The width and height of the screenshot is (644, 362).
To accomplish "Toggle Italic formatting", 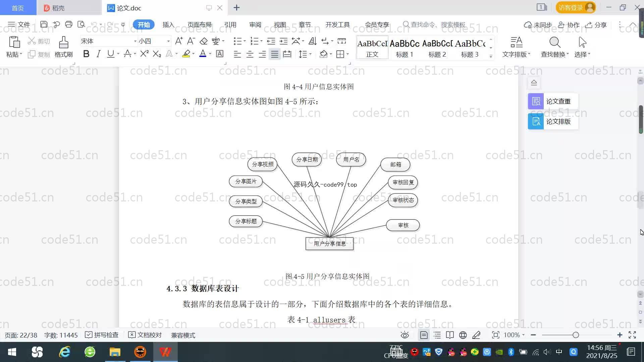I will [98, 54].
